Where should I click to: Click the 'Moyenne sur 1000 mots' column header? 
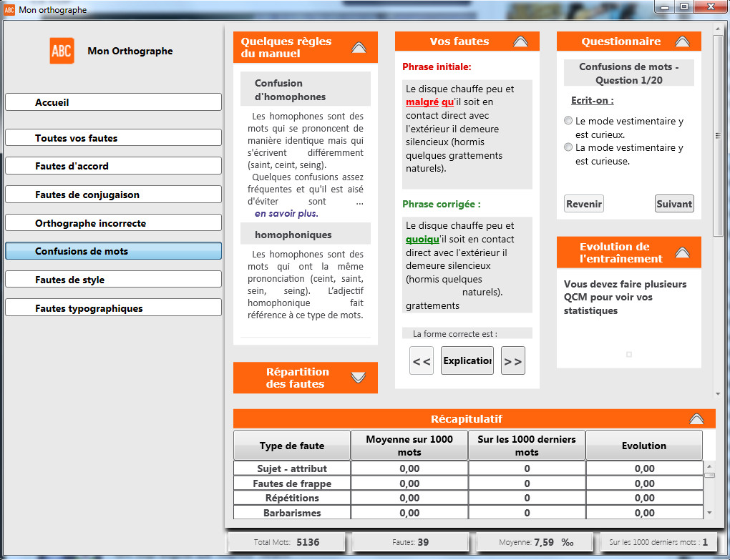[409, 446]
